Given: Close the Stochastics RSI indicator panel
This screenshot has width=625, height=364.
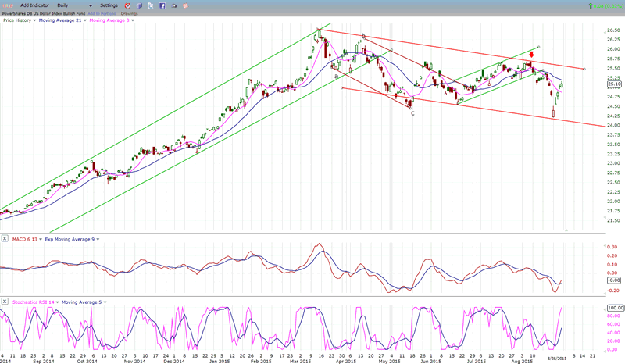Looking at the screenshot, I should point(5,302).
